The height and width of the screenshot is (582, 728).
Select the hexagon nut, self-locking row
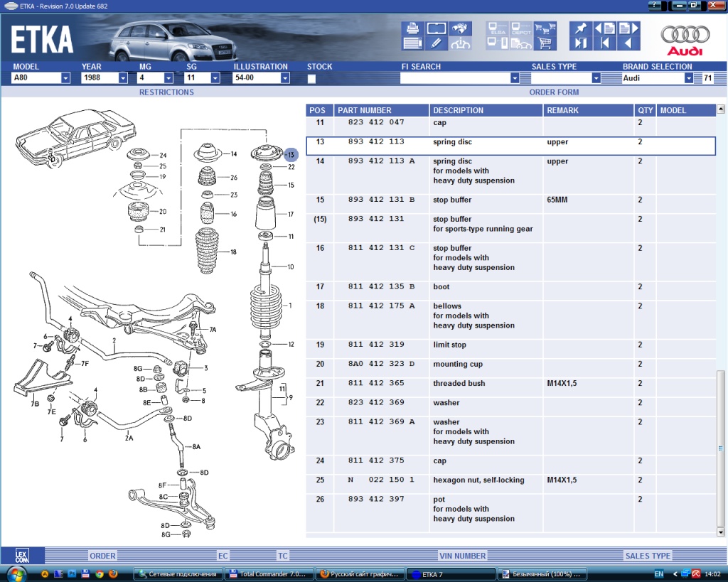coord(510,484)
